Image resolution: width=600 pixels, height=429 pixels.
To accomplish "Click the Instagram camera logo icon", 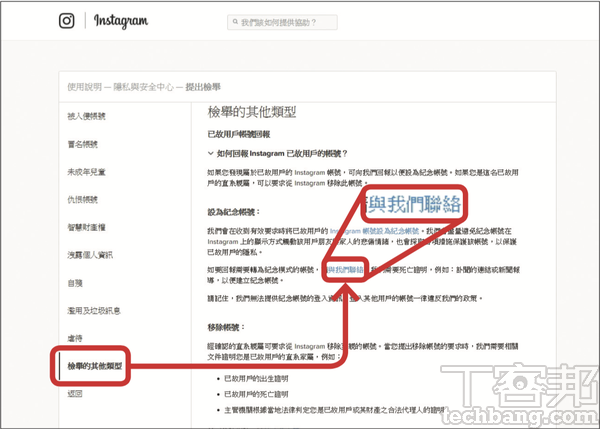I will 67,21.
